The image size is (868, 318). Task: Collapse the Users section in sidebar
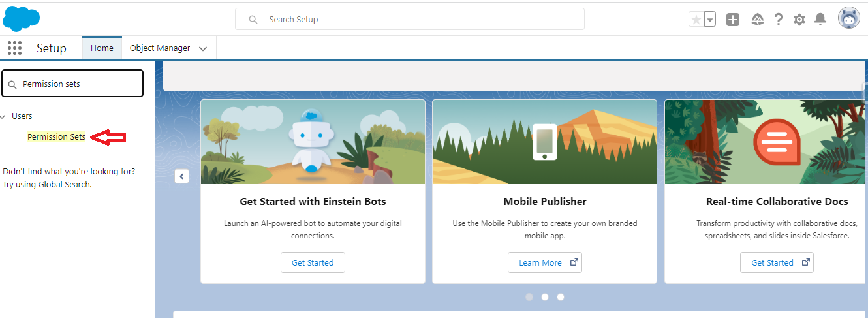click(5, 116)
